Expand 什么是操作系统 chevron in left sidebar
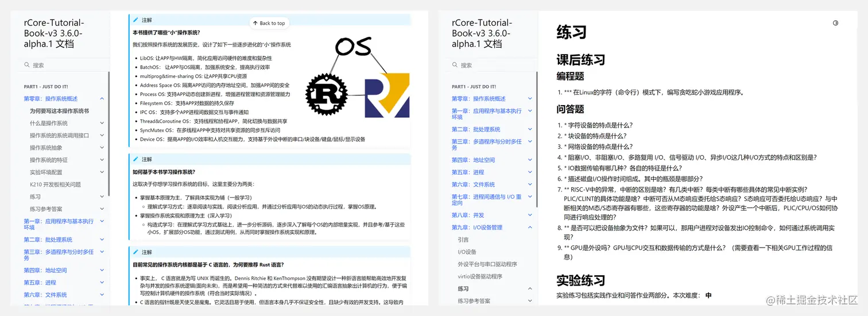 tap(102, 123)
